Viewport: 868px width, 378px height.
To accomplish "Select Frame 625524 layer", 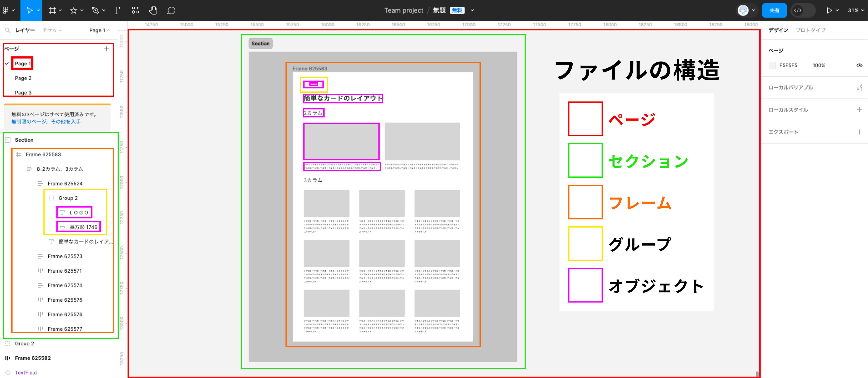I will coord(65,184).
